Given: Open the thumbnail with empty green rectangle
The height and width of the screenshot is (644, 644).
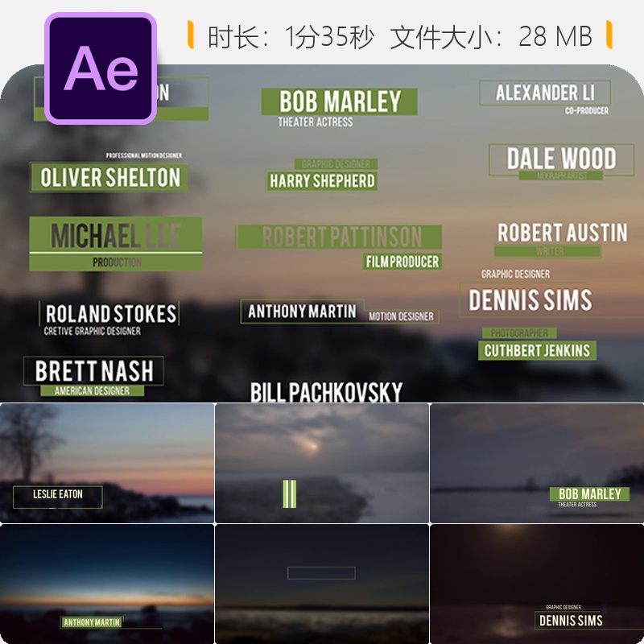Looking at the screenshot, I should tap(321, 584).
